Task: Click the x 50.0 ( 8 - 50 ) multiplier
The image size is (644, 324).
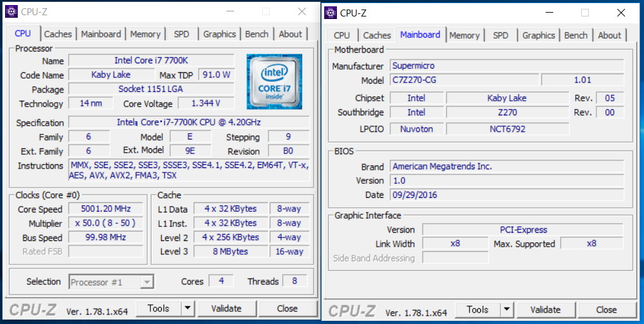Action: (x=105, y=223)
